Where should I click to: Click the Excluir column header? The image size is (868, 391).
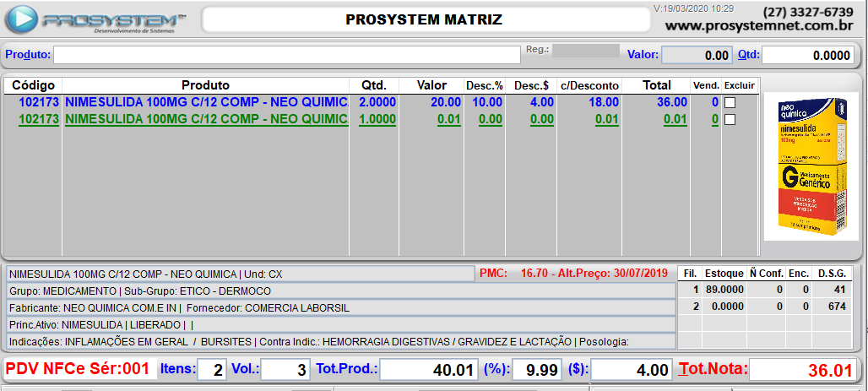tap(739, 85)
